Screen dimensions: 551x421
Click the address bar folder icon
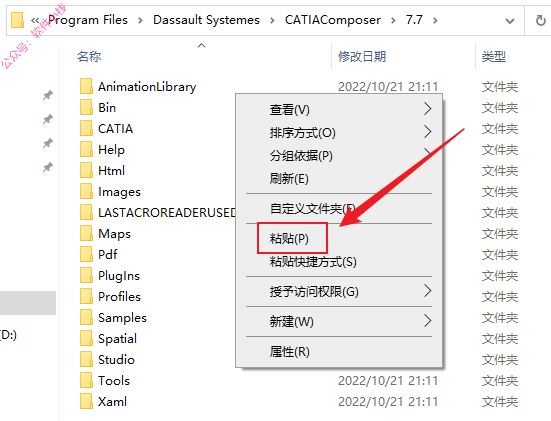[x=17, y=20]
